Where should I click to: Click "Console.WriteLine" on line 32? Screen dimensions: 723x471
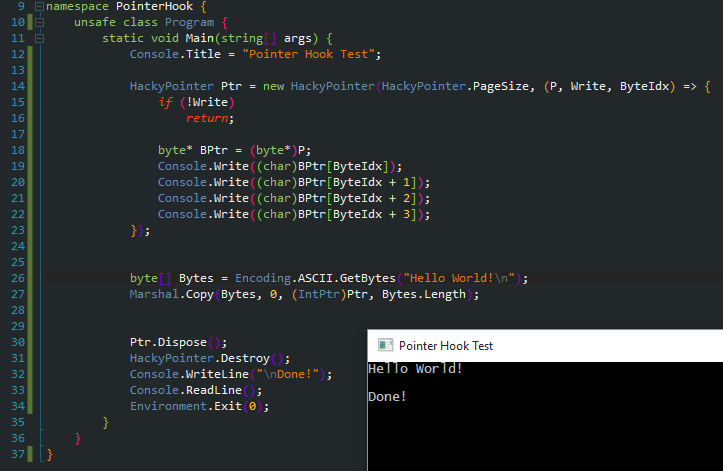(189, 374)
